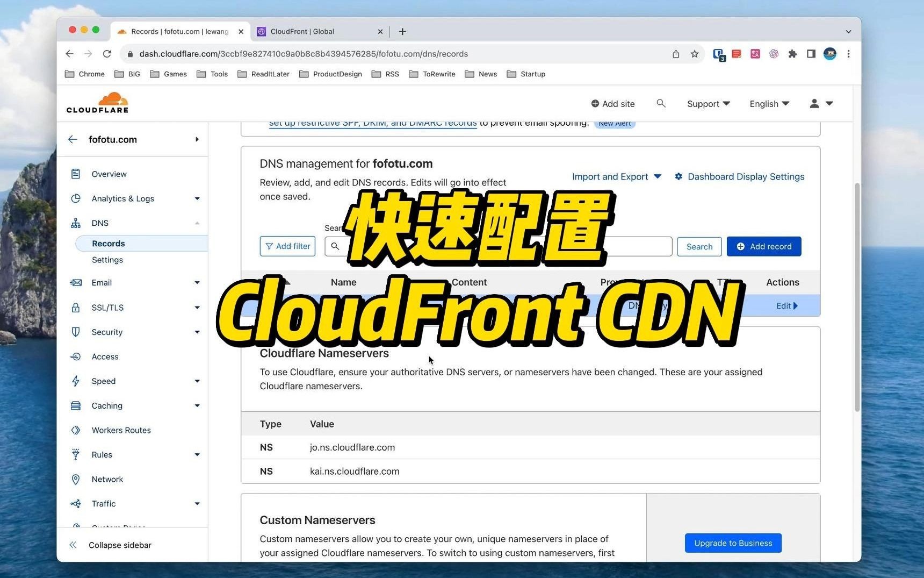This screenshot has width=924, height=578.
Task: Open Workers Routes in sidebar
Action: (x=121, y=430)
